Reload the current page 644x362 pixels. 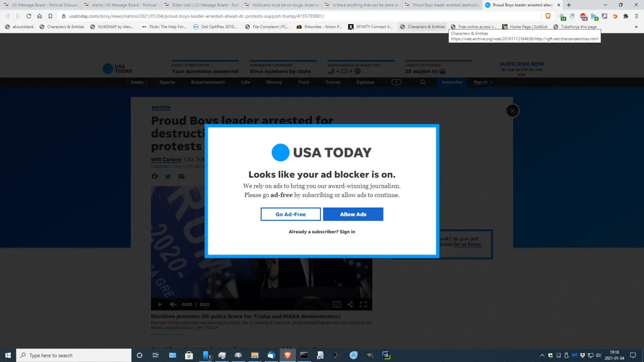pyautogui.click(x=29, y=16)
